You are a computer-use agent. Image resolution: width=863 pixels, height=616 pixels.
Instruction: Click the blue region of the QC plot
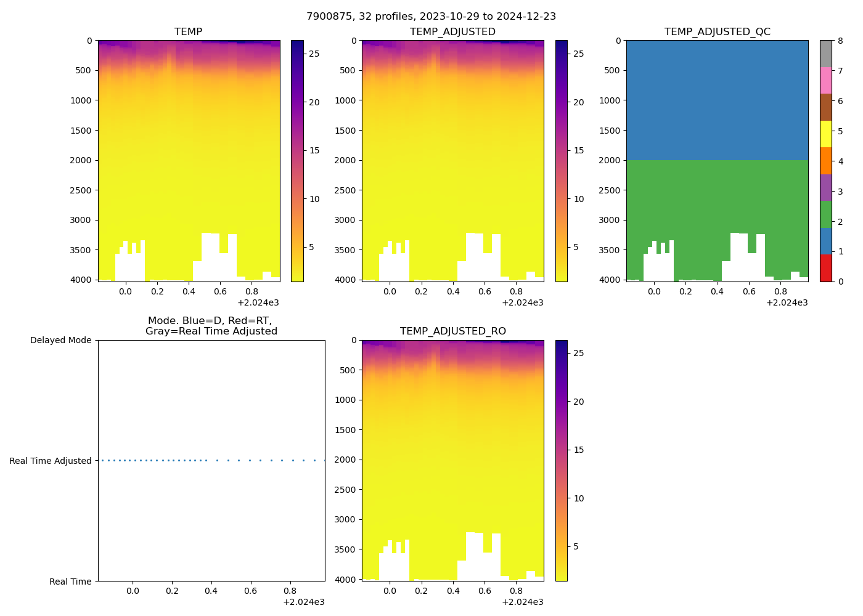click(x=717, y=99)
